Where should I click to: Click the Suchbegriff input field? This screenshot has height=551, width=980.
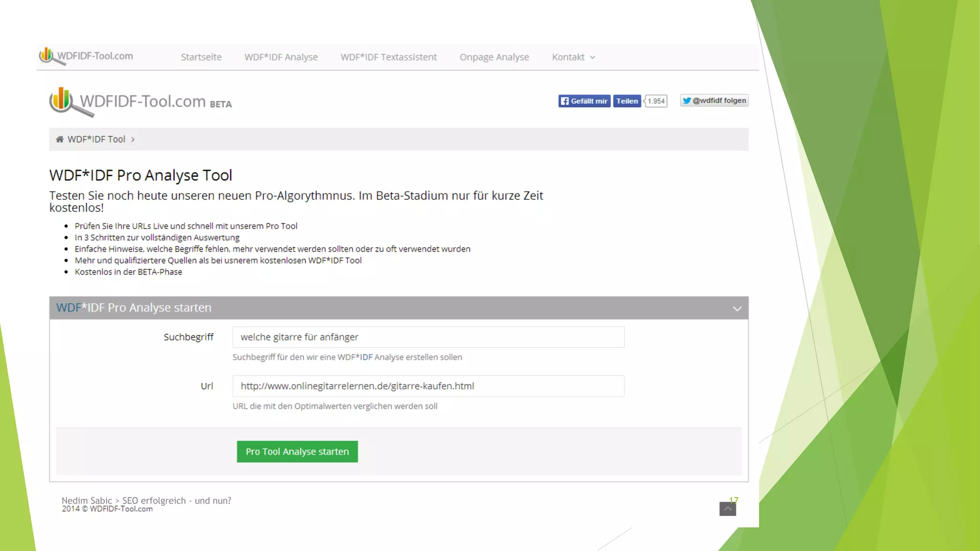click(x=428, y=337)
